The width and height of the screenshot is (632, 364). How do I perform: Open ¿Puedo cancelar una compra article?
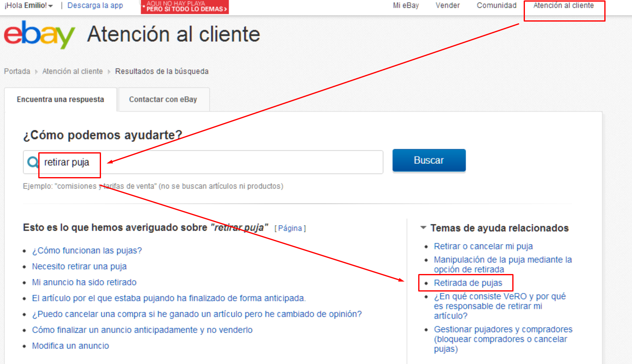click(197, 314)
